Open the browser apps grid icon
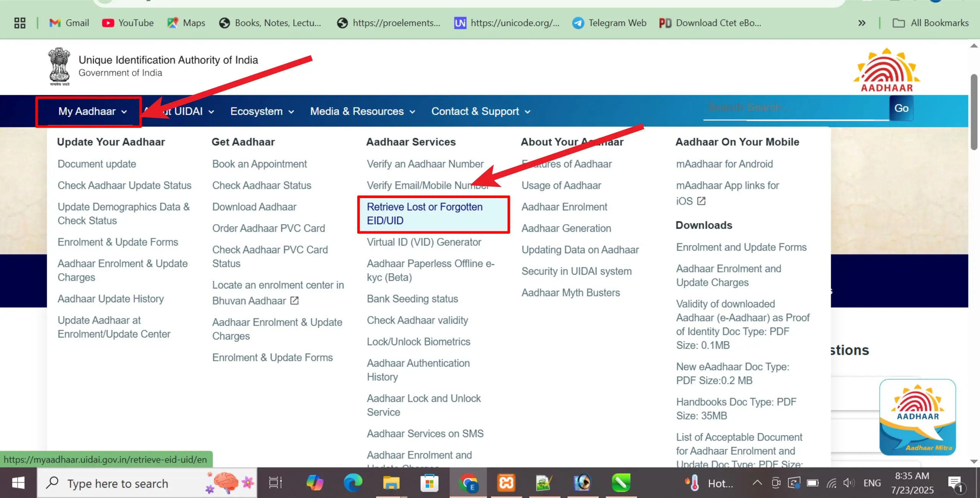Image resolution: width=980 pixels, height=498 pixels. (20, 23)
